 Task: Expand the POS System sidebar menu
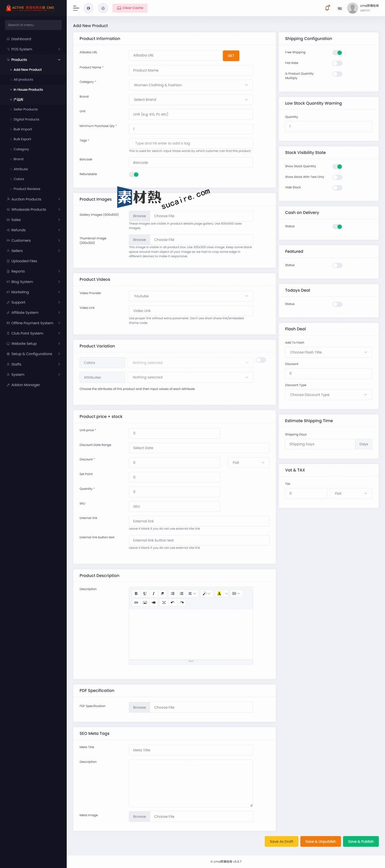[33, 49]
